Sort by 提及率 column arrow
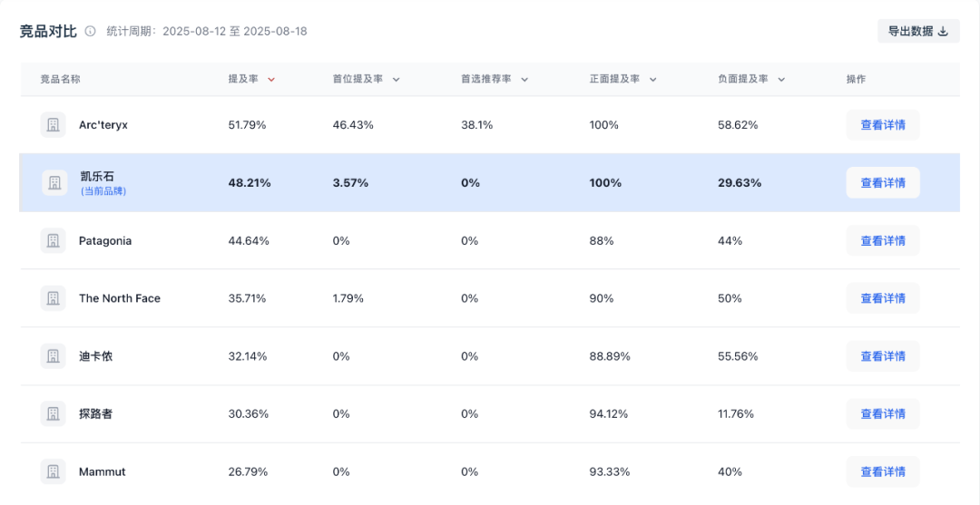Screen dimensions: 980x505 click(270, 79)
